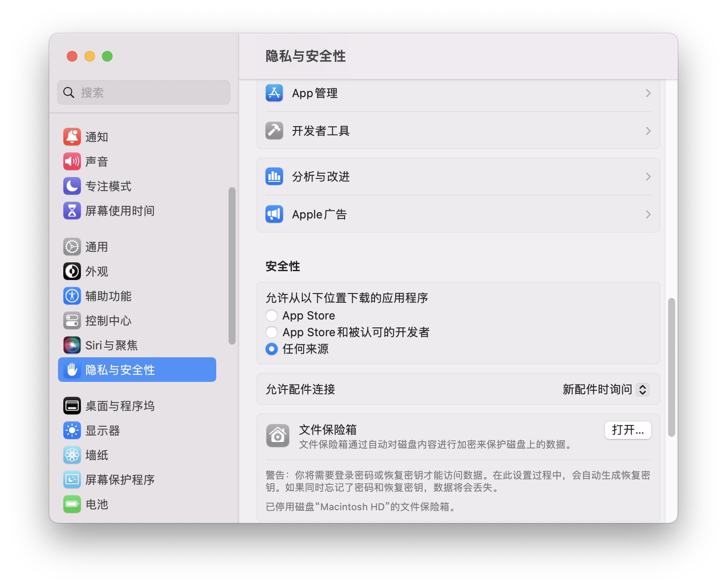
Task: 点击开发者工具图标
Action: coord(274,130)
